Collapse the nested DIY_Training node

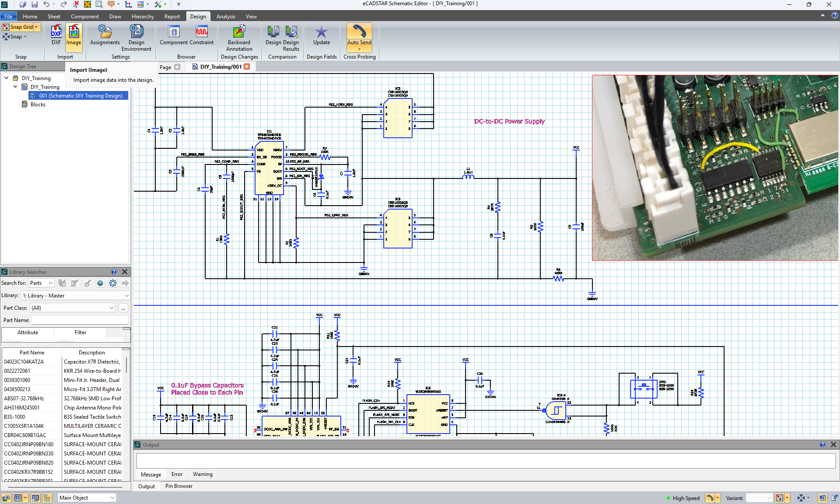pyautogui.click(x=15, y=87)
